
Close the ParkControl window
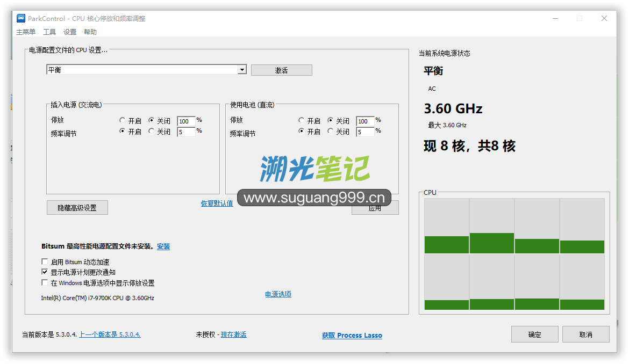tap(604, 18)
